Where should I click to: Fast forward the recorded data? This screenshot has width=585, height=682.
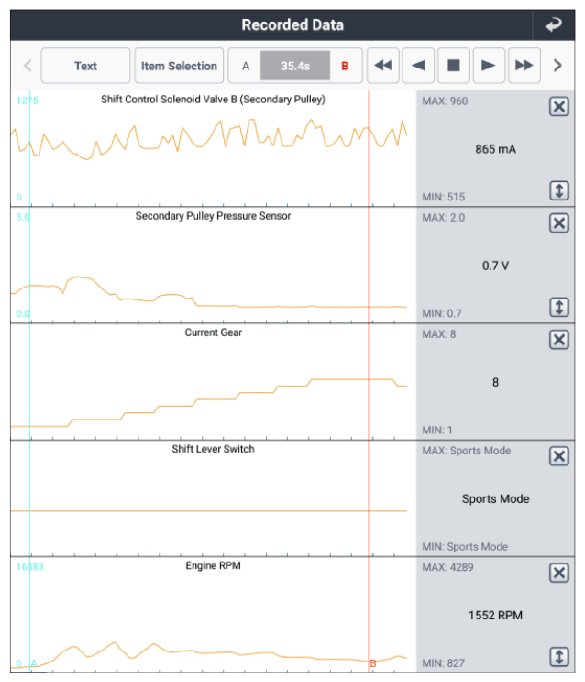(x=524, y=66)
